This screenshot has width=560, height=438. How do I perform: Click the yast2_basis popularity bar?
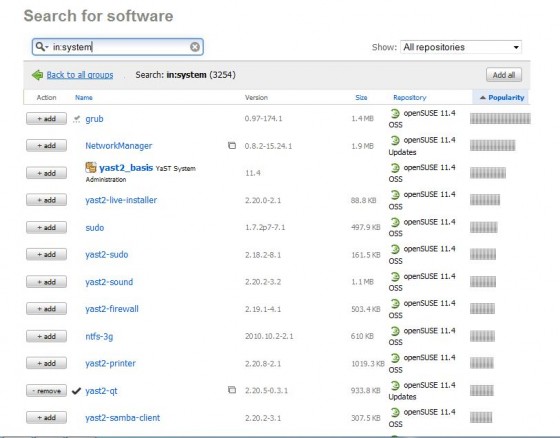tap(488, 173)
